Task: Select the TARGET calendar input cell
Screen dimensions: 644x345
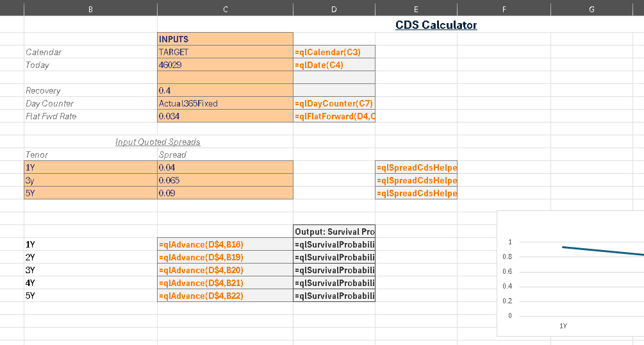Action: tap(225, 52)
